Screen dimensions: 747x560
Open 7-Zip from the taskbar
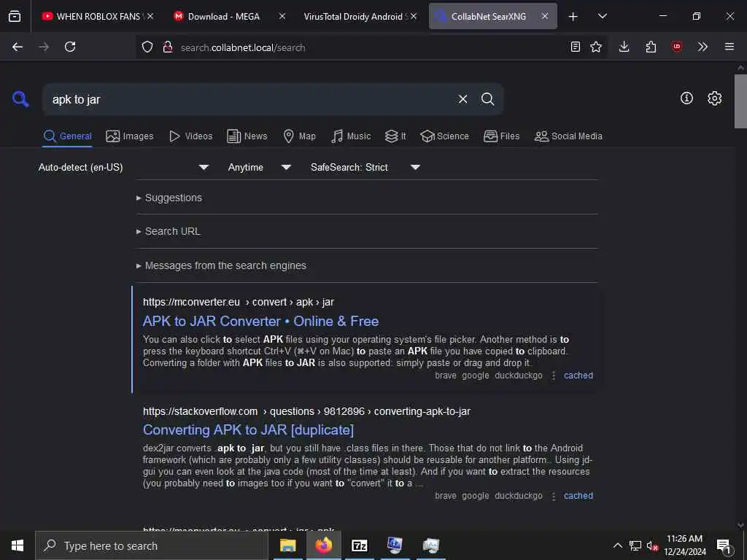click(359, 545)
